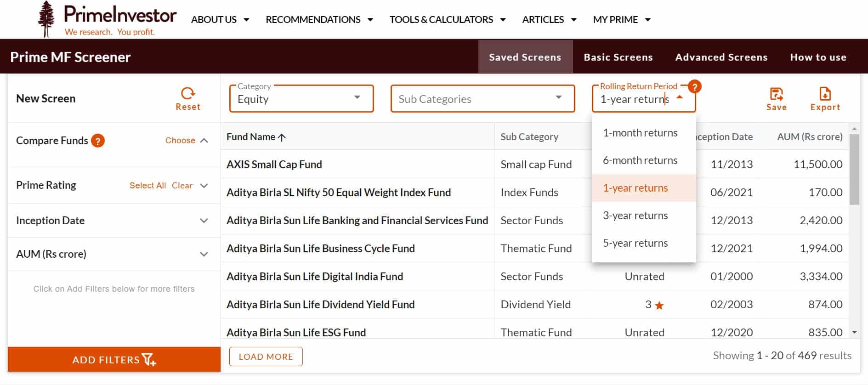Image resolution: width=868 pixels, height=385 pixels.
Task: Open the ABOUT US menu
Action: click(220, 19)
